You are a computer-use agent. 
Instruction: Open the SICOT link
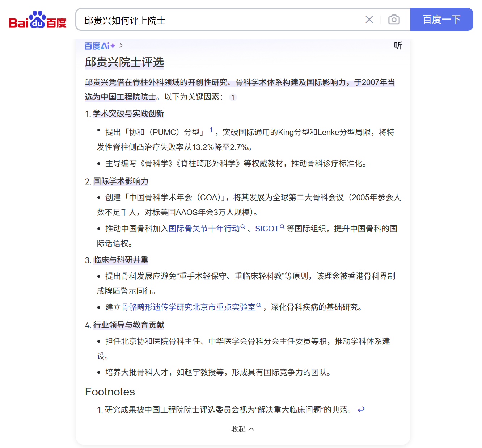click(x=267, y=228)
